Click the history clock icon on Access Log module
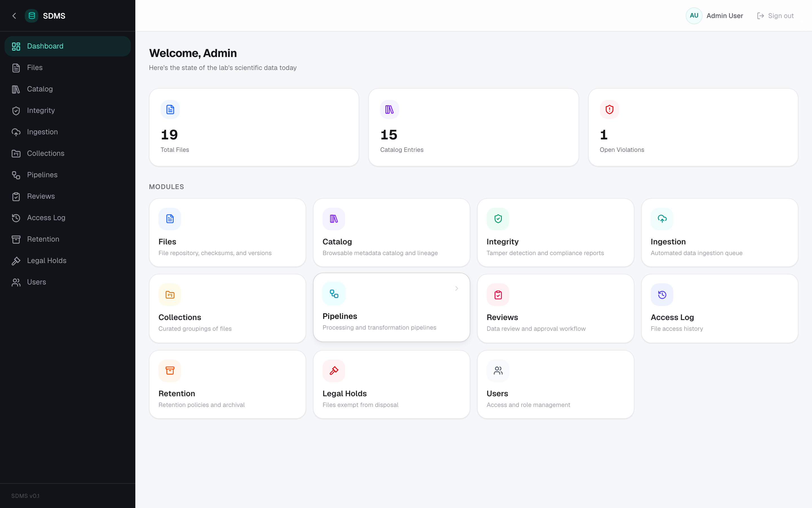This screenshot has width=812, height=508. [x=662, y=295]
